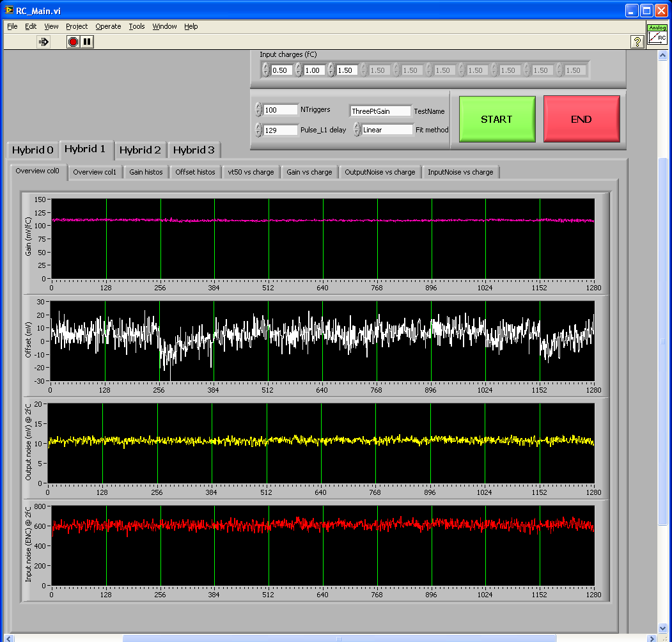
Task: Switch to the Hybrid 2 tab
Action: (x=140, y=150)
